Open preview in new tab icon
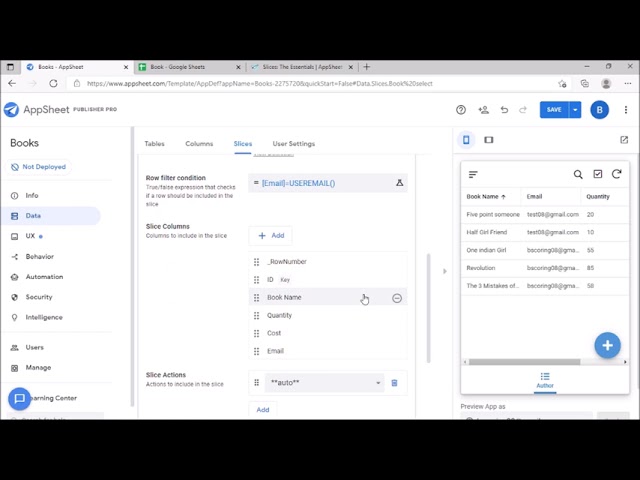 click(x=624, y=140)
